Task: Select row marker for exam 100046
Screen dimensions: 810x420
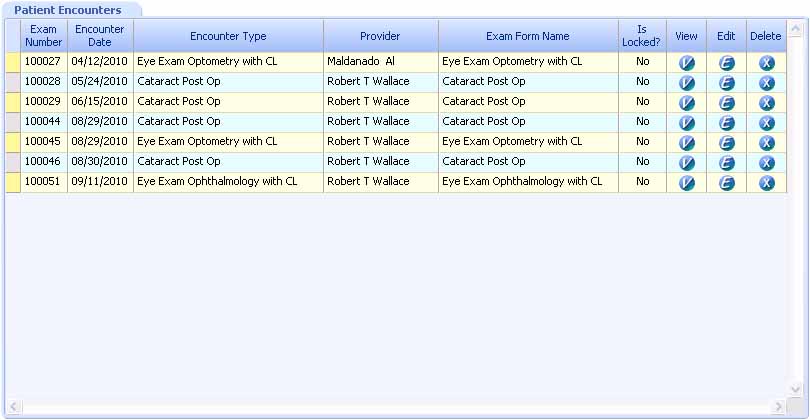Action: click(13, 162)
